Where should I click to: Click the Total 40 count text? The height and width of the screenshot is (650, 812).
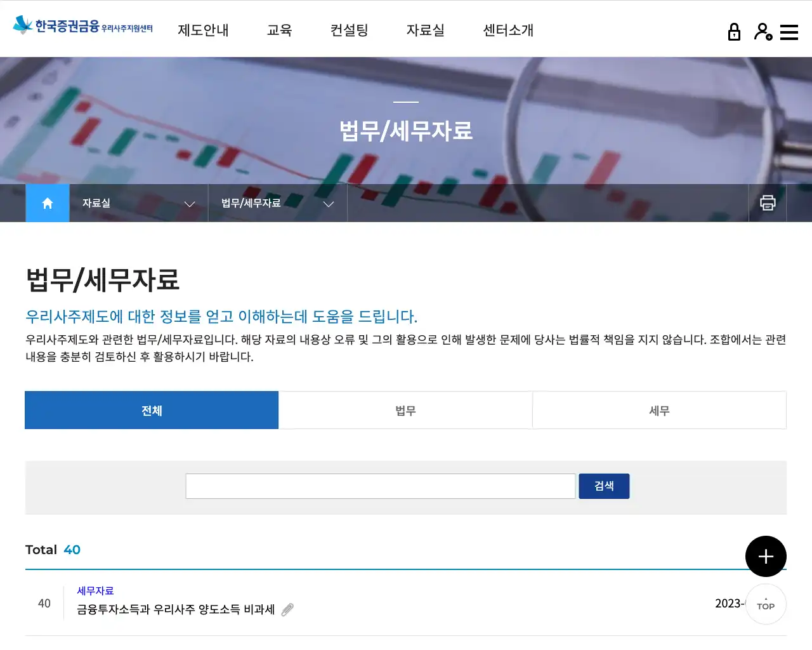(x=53, y=550)
